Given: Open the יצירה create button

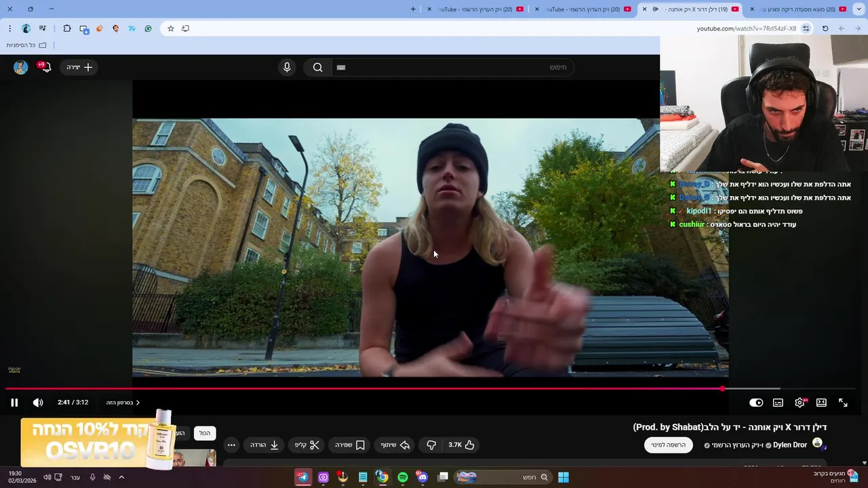Looking at the screenshot, I should [x=79, y=67].
